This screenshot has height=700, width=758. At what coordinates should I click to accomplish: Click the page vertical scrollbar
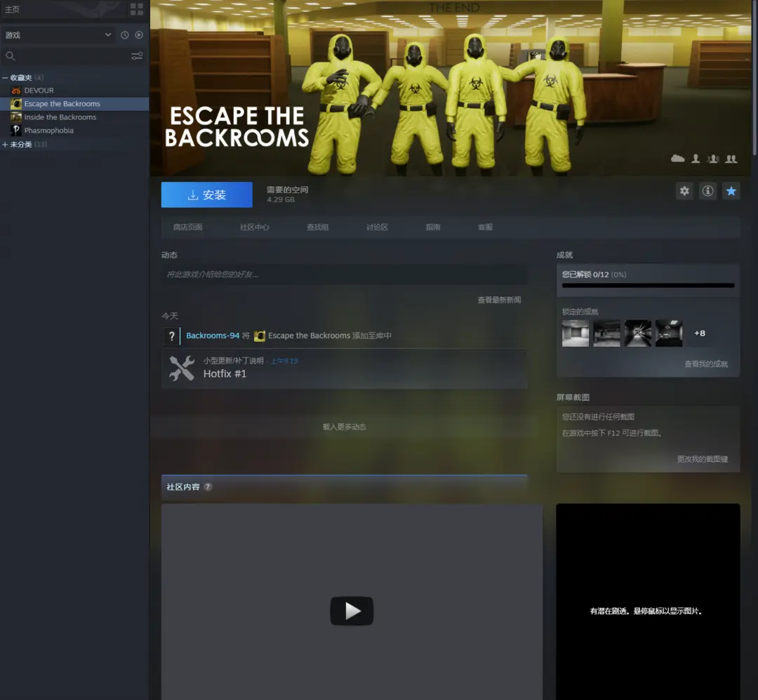(754, 77)
